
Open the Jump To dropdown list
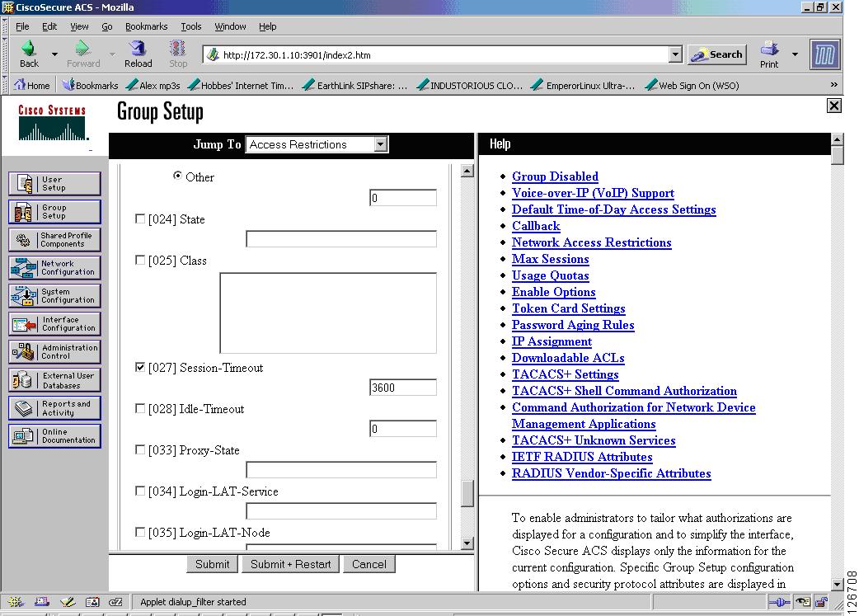coord(317,144)
